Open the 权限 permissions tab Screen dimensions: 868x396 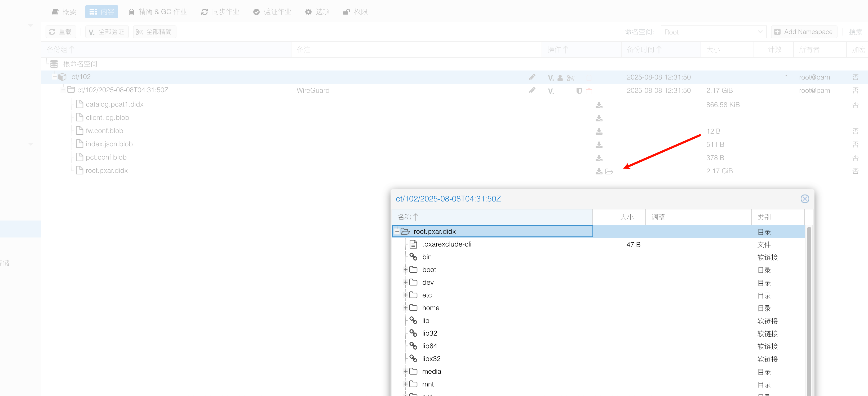pos(355,12)
